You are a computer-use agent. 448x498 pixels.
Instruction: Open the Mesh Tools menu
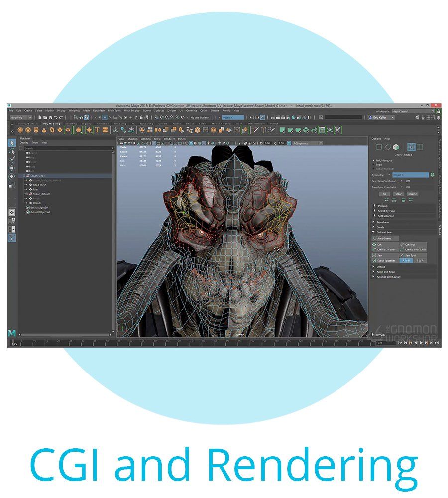coord(114,111)
